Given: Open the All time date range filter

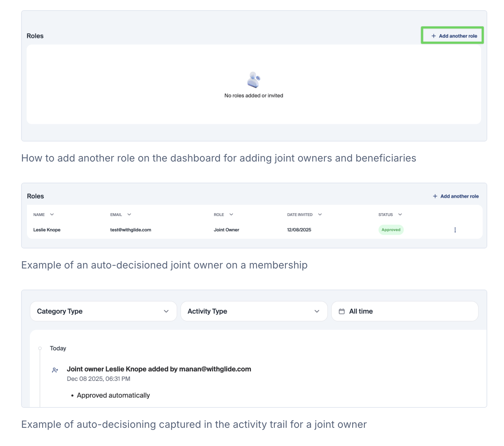Looking at the screenshot, I should [404, 311].
